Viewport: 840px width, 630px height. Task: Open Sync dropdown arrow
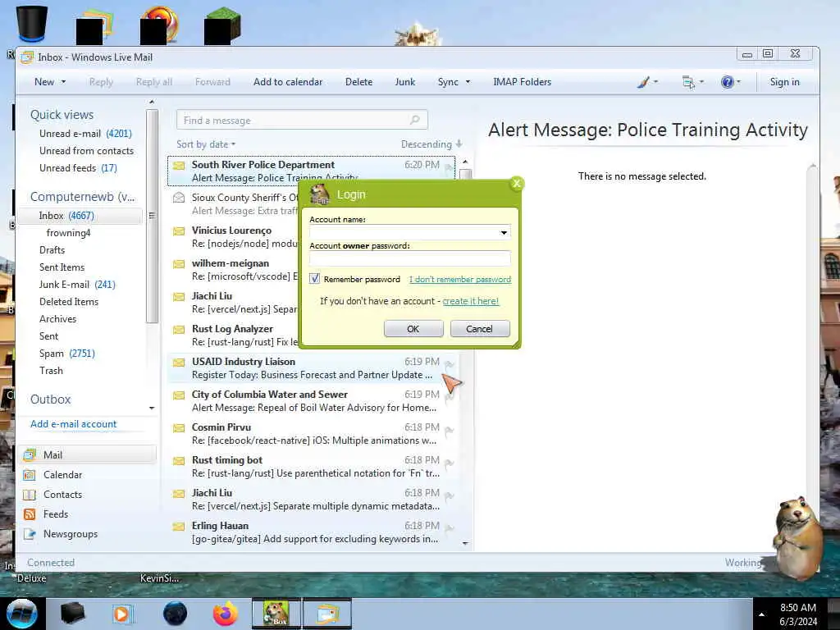click(x=468, y=82)
